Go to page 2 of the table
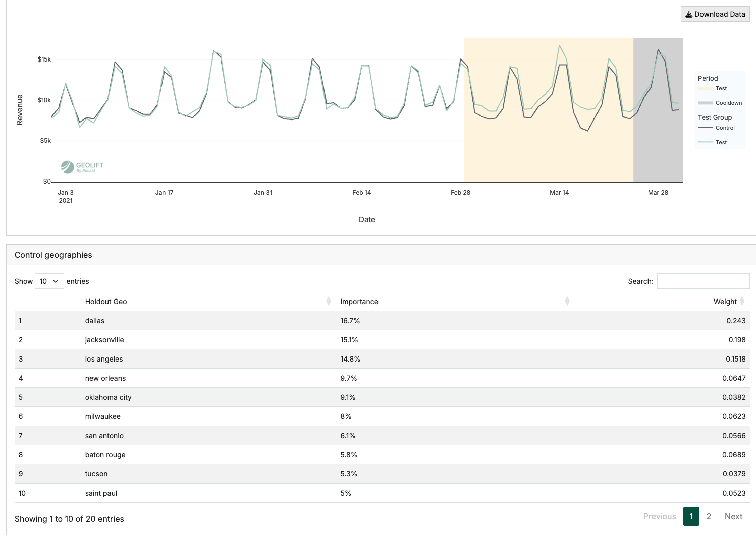756x539 pixels. point(709,516)
